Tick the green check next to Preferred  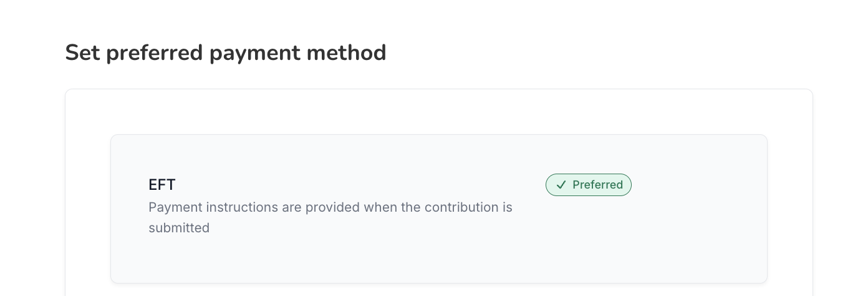pyautogui.click(x=561, y=185)
